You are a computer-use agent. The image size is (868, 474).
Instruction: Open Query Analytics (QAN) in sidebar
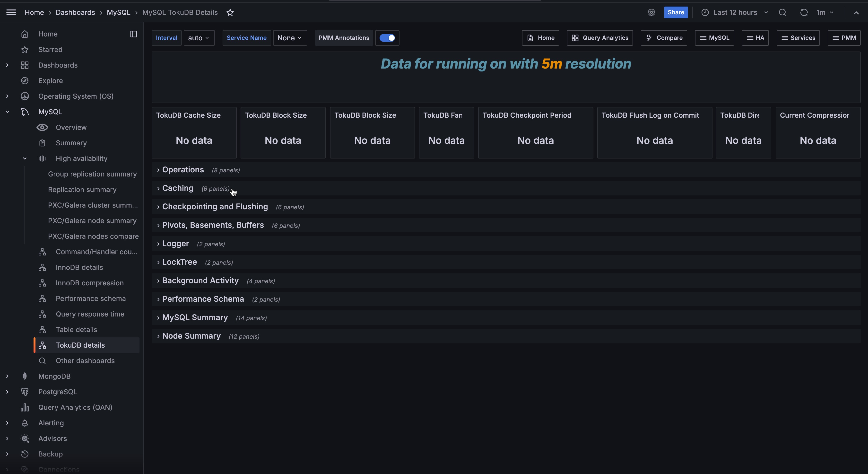pos(75,407)
